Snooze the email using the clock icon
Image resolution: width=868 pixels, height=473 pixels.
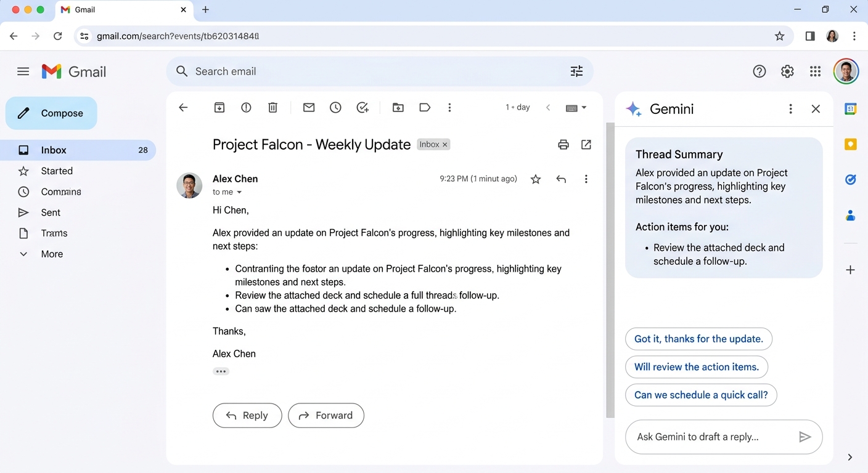point(335,108)
